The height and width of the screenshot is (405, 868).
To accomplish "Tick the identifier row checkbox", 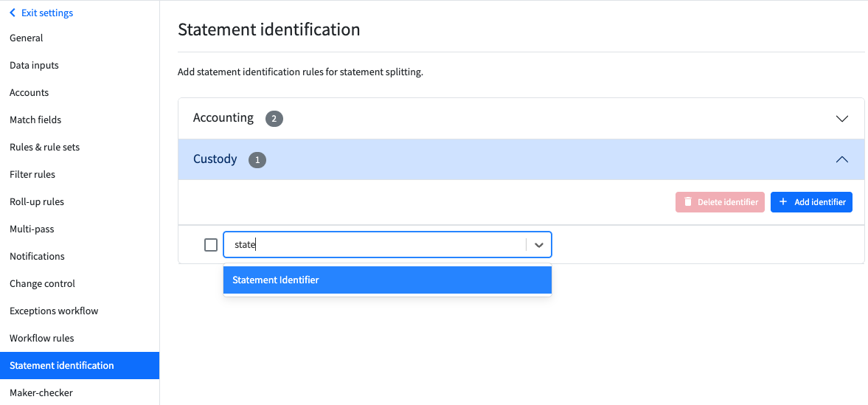I will pos(211,244).
